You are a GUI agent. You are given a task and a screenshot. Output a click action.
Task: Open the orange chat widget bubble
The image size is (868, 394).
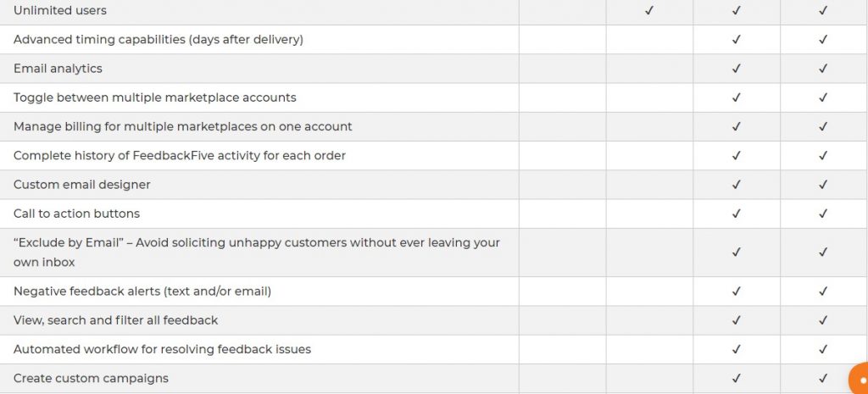tap(859, 380)
